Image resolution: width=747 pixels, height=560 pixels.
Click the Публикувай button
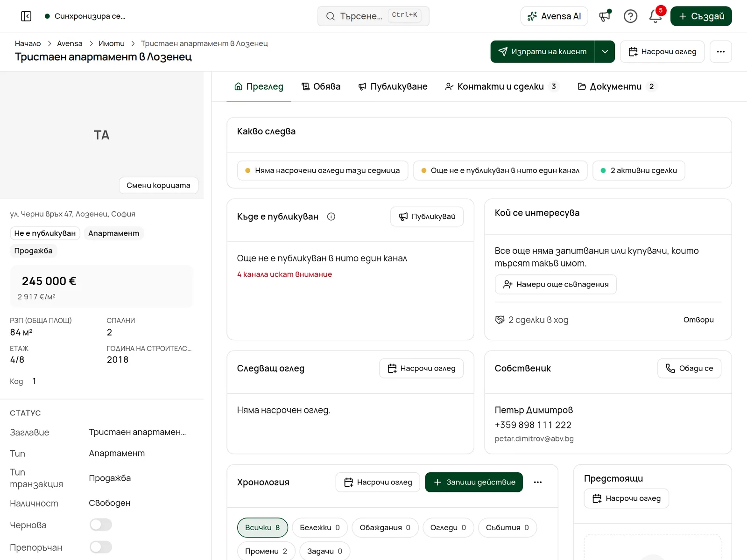(427, 217)
